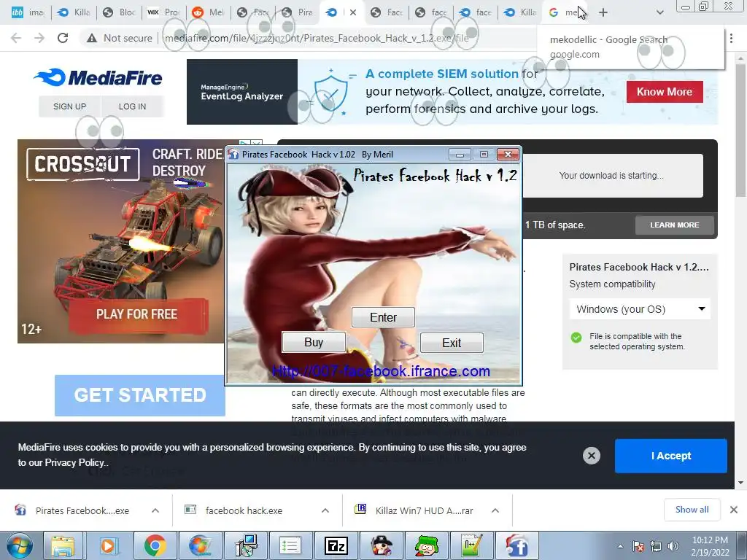Click the Action Center flag icon

click(x=638, y=546)
